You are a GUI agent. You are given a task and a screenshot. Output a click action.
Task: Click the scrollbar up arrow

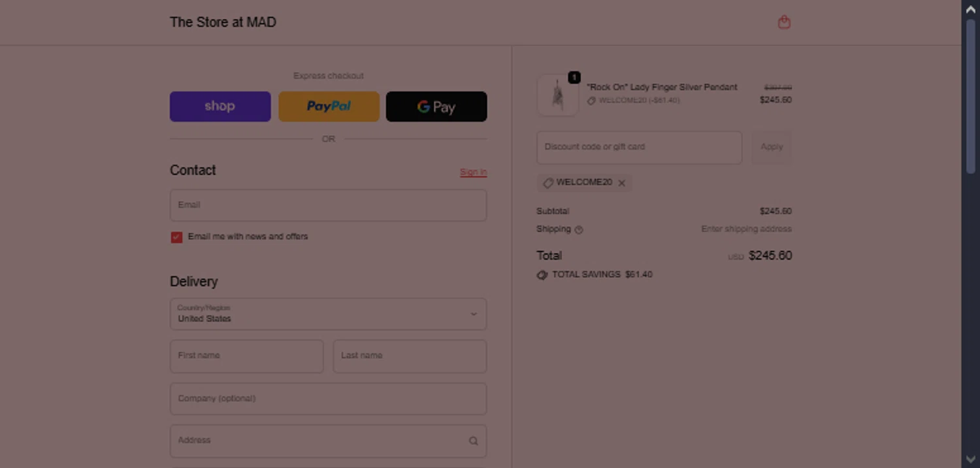click(970, 9)
